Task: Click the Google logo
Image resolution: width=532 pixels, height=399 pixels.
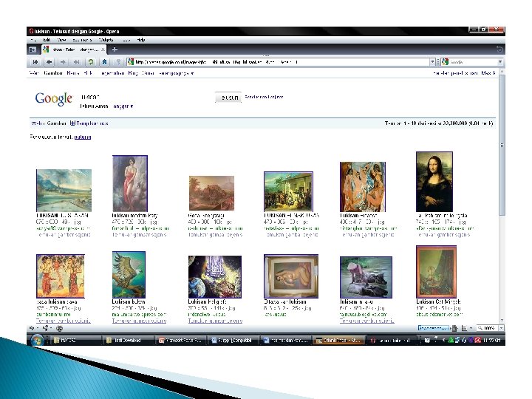Action: pos(54,99)
